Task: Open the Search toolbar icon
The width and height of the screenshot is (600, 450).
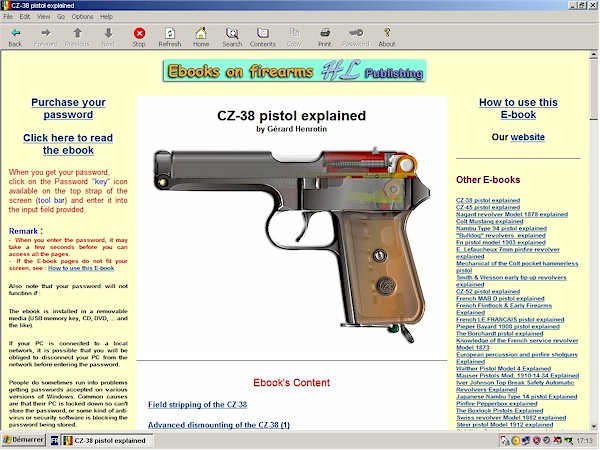Action: [x=232, y=33]
